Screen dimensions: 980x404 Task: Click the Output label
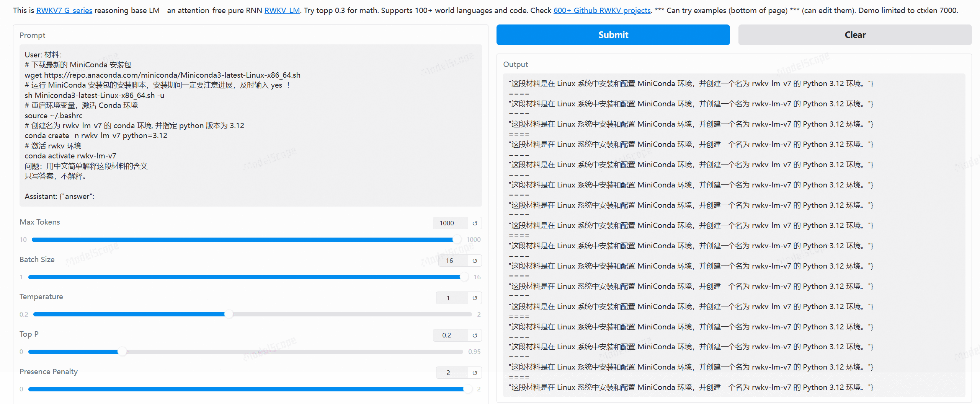tap(515, 64)
